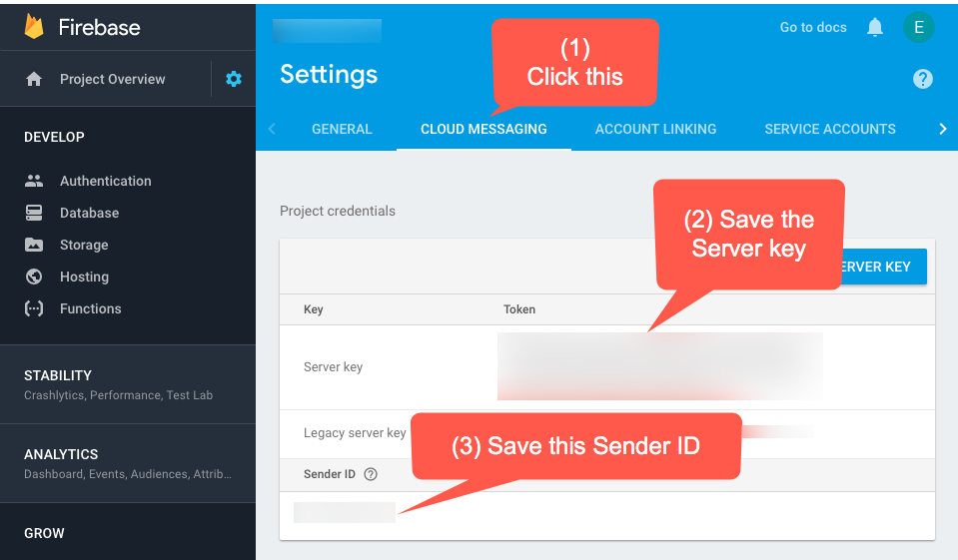The width and height of the screenshot is (958, 560).
Task: Click the Sender ID label
Action: [x=330, y=474]
